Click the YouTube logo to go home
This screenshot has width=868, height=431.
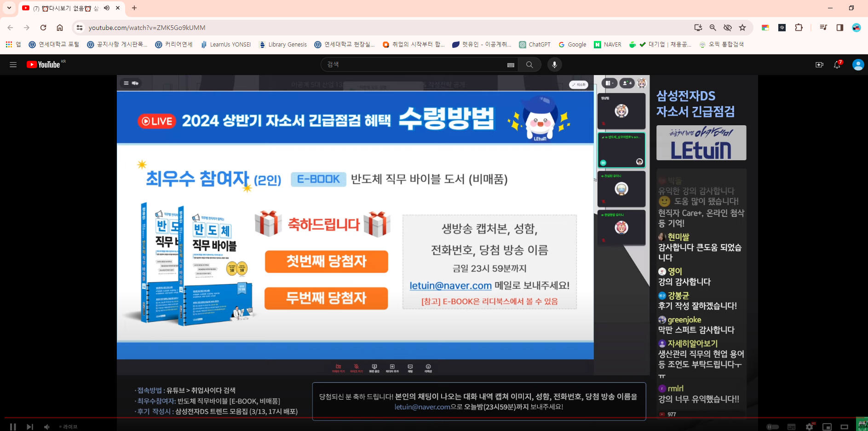[x=44, y=65]
